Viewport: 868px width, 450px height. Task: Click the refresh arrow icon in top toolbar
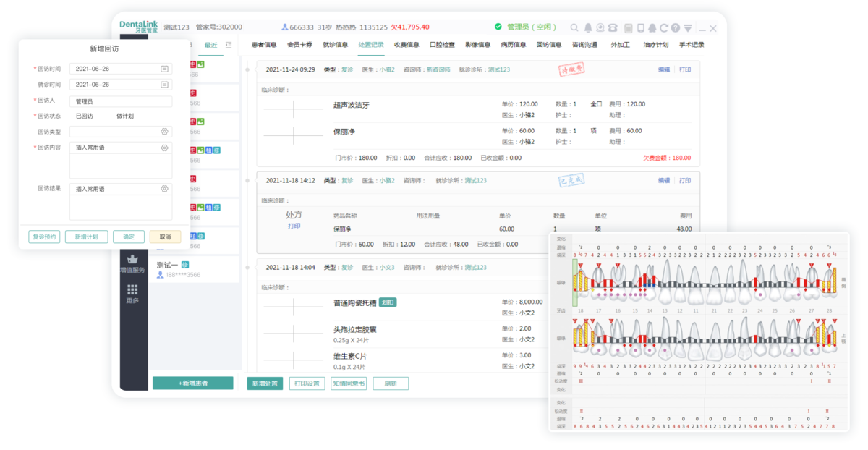(663, 28)
